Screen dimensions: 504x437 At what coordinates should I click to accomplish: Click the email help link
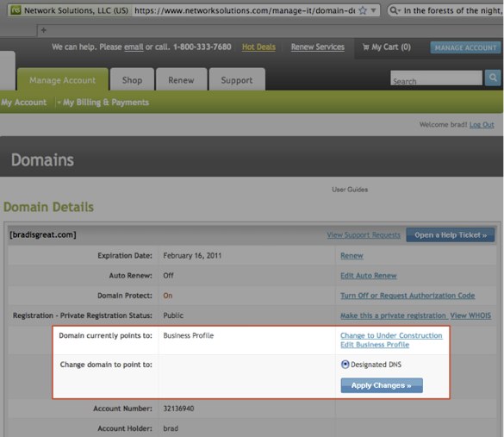134,47
